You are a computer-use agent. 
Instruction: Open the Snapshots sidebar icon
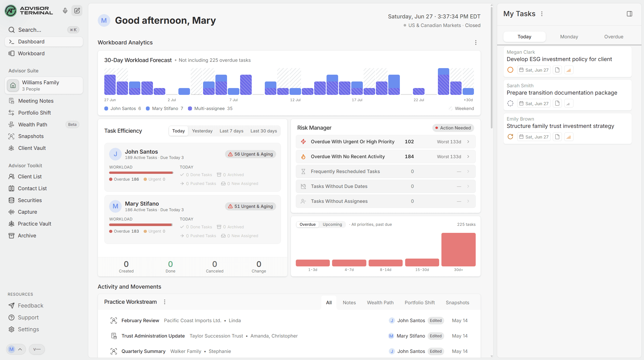pyautogui.click(x=11, y=136)
